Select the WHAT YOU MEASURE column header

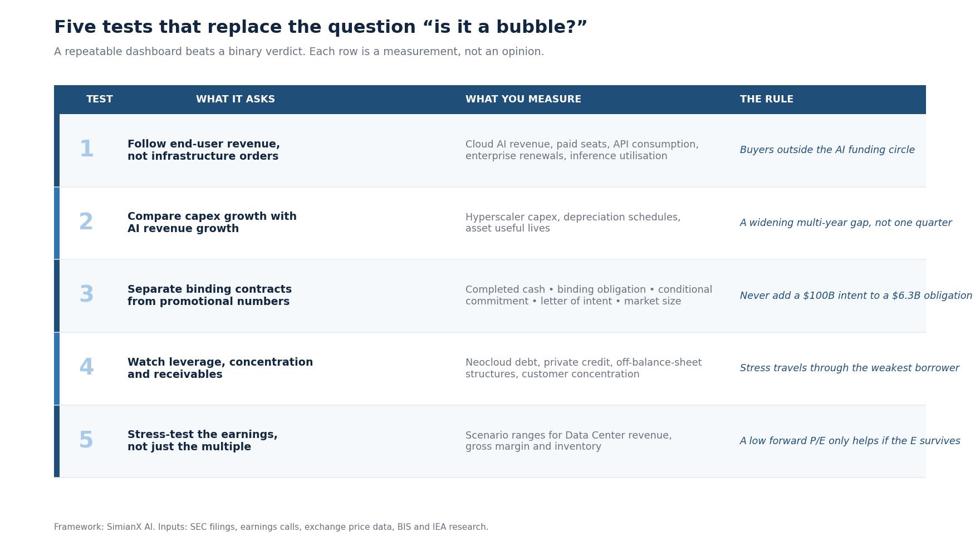(x=523, y=99)
